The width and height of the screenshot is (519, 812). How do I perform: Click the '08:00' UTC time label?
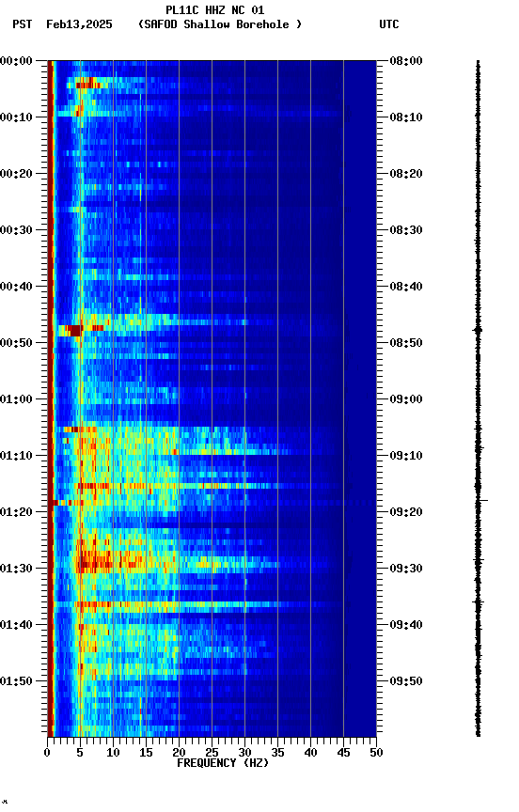click(406, 61)
